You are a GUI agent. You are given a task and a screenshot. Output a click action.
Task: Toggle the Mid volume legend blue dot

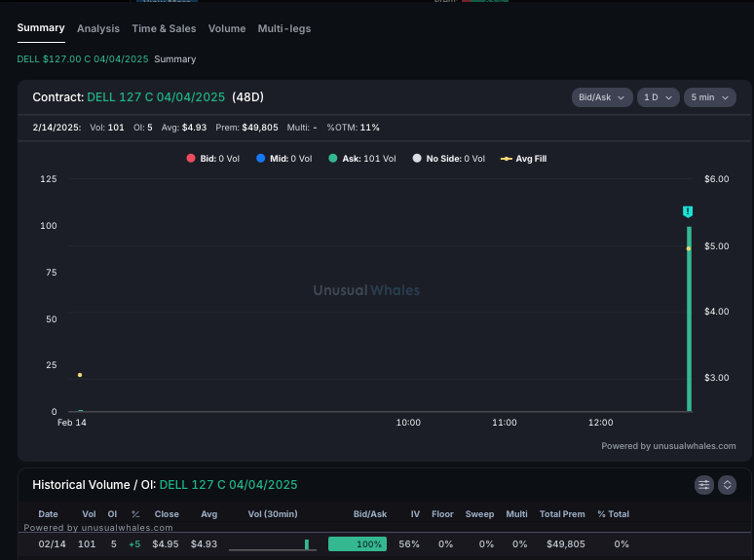pos(261,158)
